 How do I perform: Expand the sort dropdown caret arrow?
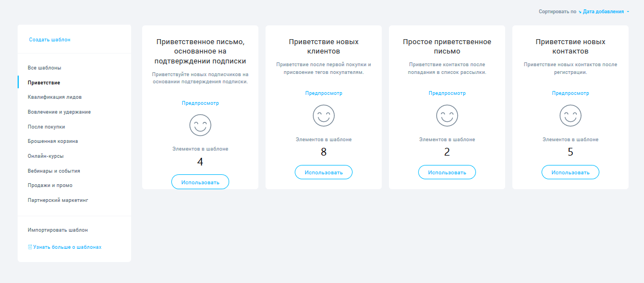[x=628, y=12]
